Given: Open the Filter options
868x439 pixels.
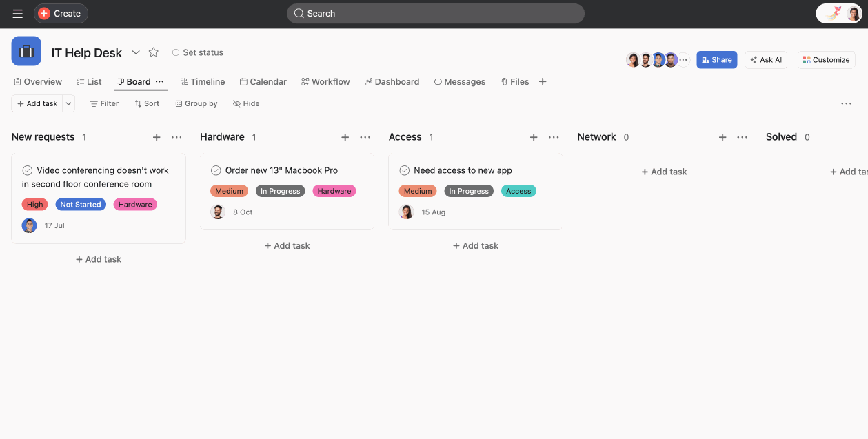Looking at the screenshot, I should click(104, 103).
